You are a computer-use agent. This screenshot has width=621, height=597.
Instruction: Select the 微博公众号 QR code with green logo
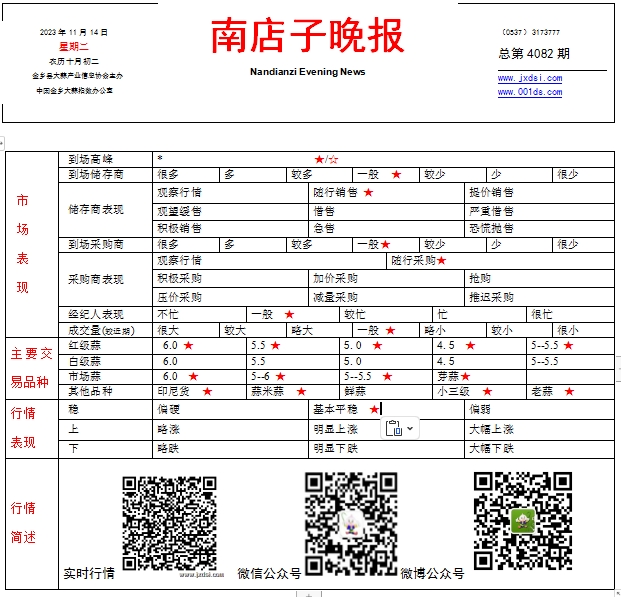(x=523, y=521)
